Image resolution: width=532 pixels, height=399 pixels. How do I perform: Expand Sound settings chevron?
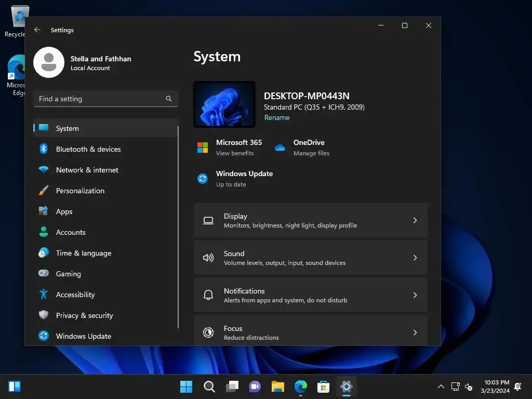[x=415, y=258]
